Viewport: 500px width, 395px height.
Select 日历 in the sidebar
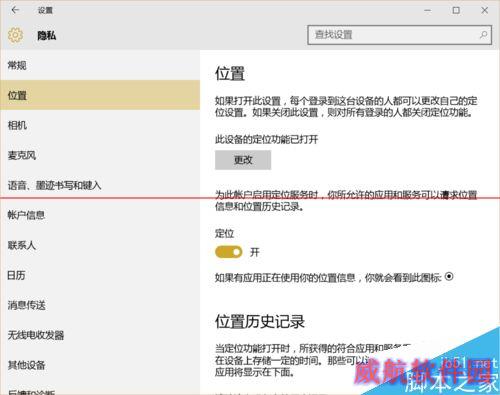point(100,275)
